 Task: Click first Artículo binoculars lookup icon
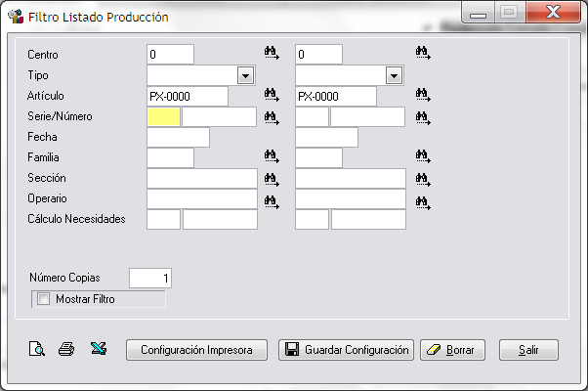click(x=272, y=95)
